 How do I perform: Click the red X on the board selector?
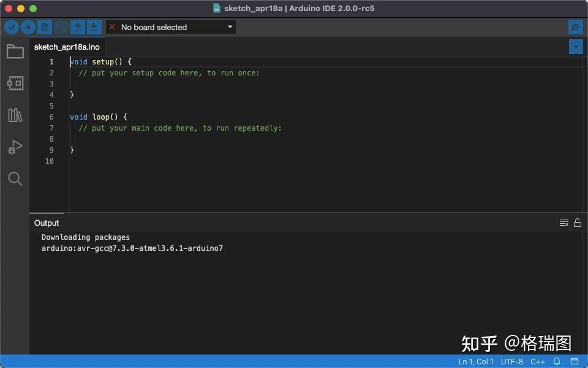coord(112,27)
